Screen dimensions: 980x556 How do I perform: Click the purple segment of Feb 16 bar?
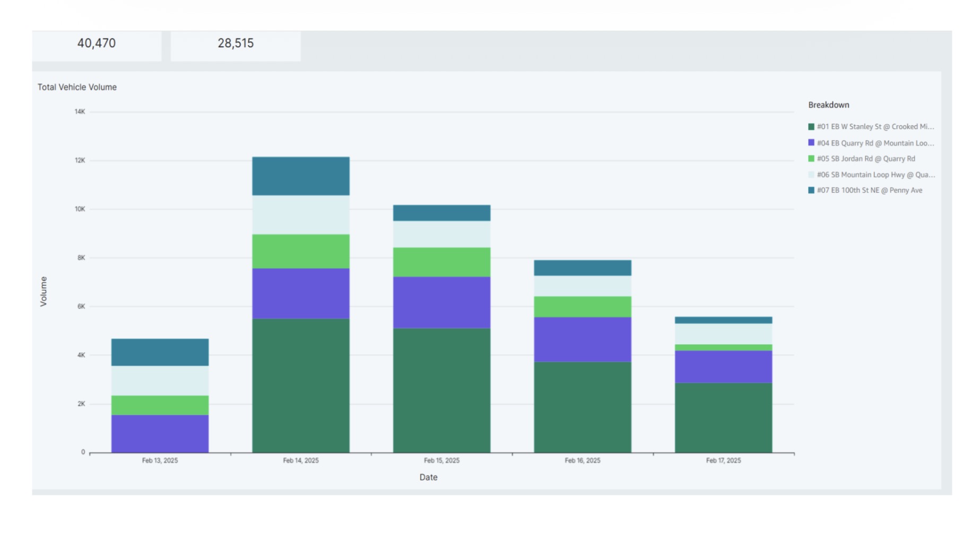tap(583, 340)
